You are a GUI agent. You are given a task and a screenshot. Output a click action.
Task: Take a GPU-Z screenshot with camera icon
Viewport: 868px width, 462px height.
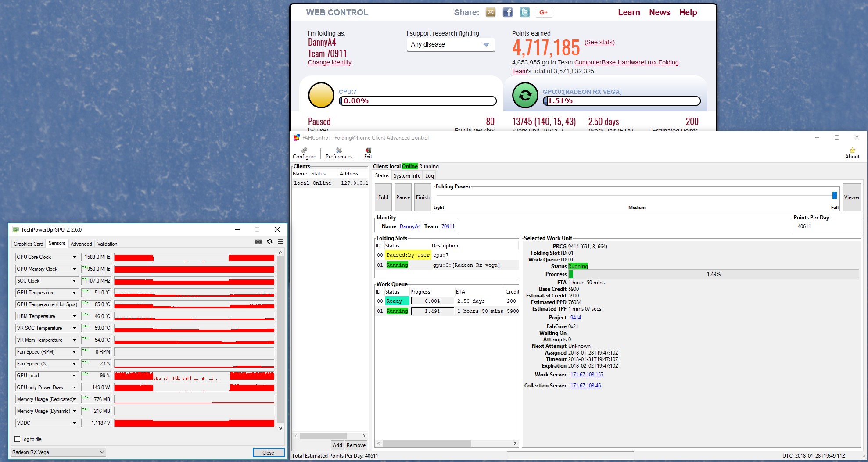258,241
